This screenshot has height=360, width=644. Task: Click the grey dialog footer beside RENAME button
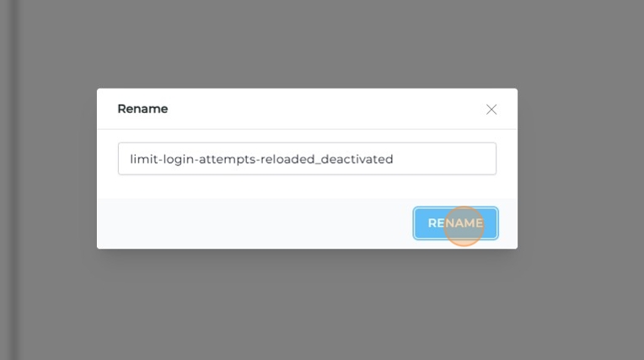click(x=255, y=223)
